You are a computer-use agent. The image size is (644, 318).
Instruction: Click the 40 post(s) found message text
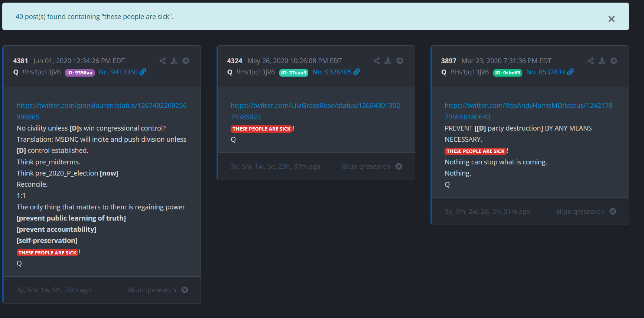click(94, 17)
